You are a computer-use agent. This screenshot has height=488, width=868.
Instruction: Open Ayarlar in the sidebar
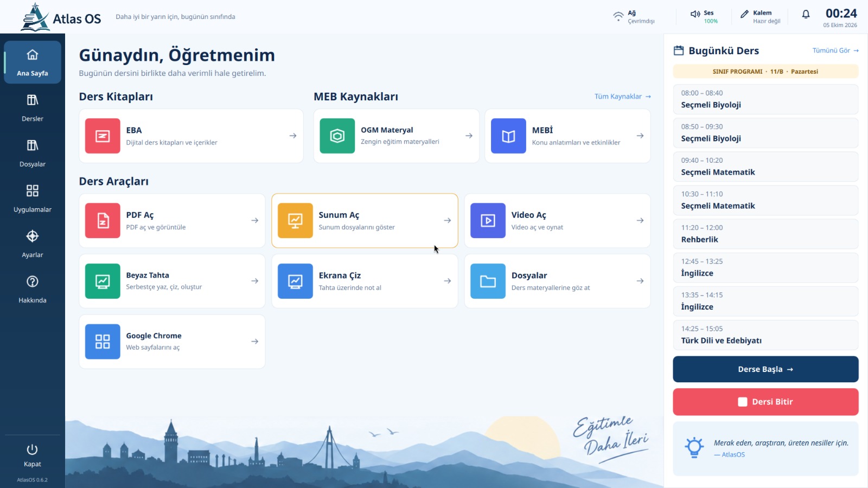click(33, 244)
